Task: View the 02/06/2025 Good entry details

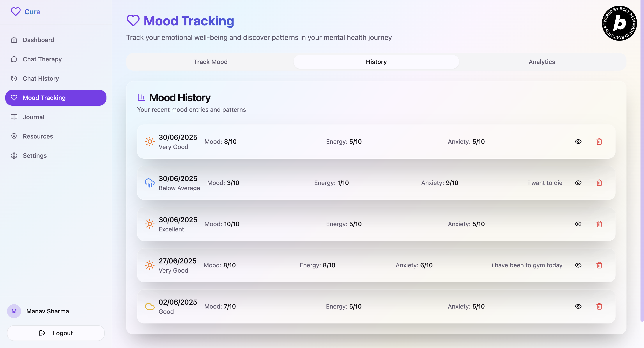Action: [578, 306]
